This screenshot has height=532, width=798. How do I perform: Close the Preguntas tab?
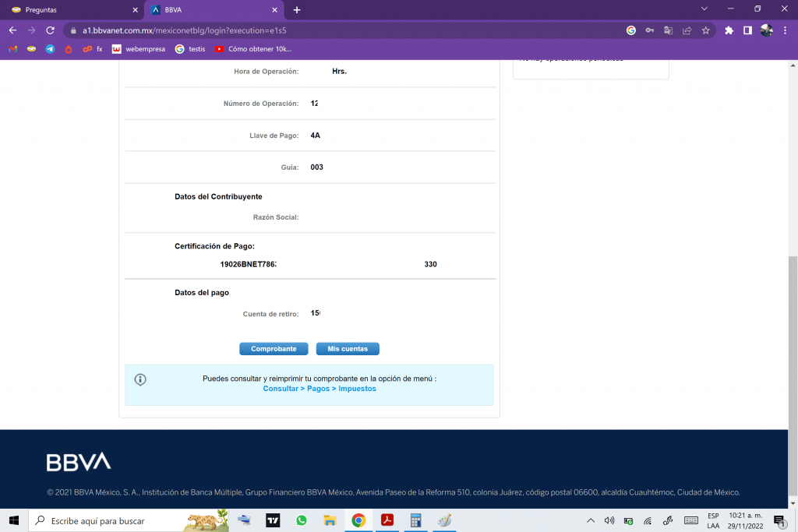(x=135, y=10)
